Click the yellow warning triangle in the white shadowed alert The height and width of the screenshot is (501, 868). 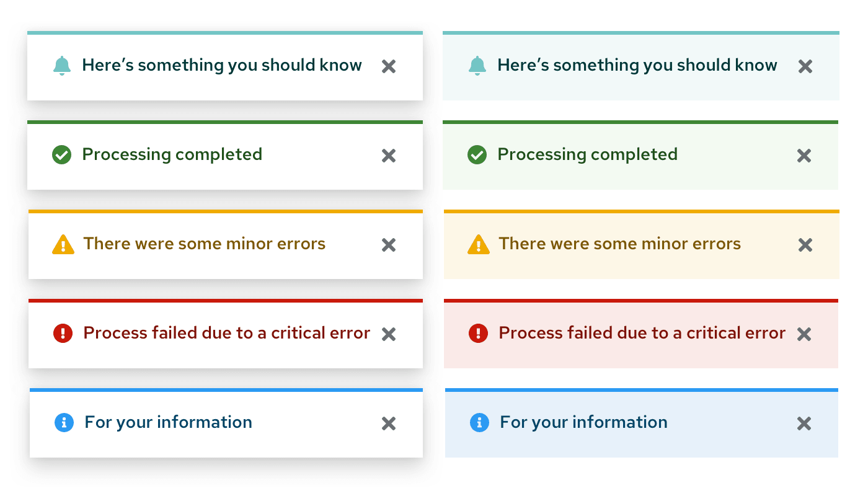tap(63, 244)
